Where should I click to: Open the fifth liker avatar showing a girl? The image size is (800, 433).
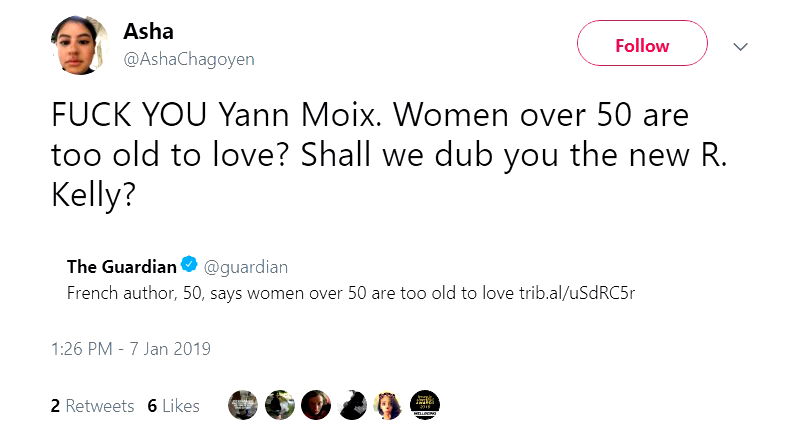click(x=388, y=404)
